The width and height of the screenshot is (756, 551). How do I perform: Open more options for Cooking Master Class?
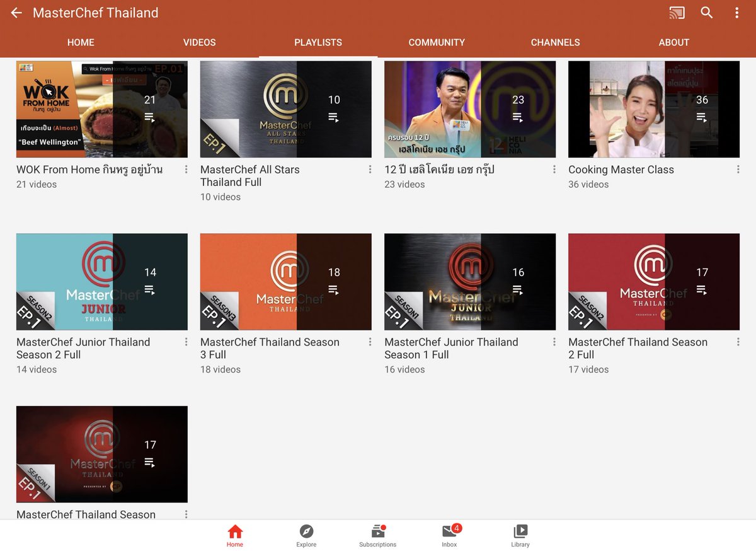tap(738, 170)
